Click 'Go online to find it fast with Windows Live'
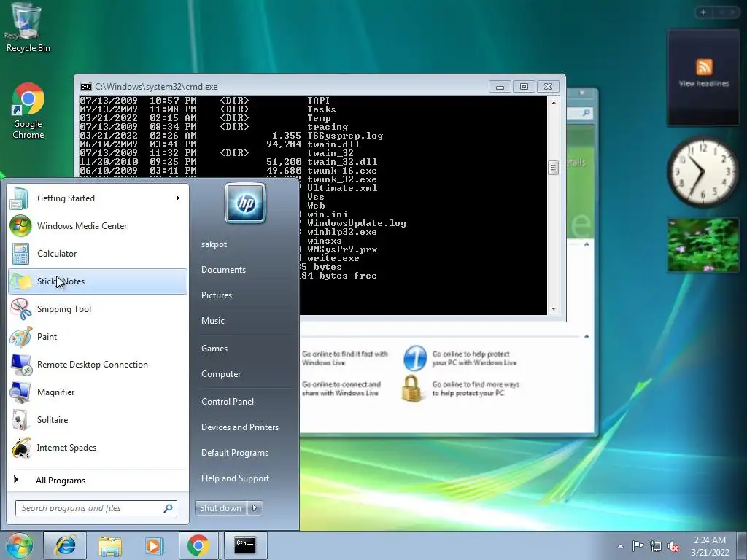Image resolution: width=747 pixels, height=560 pixels. pos(345,358)
